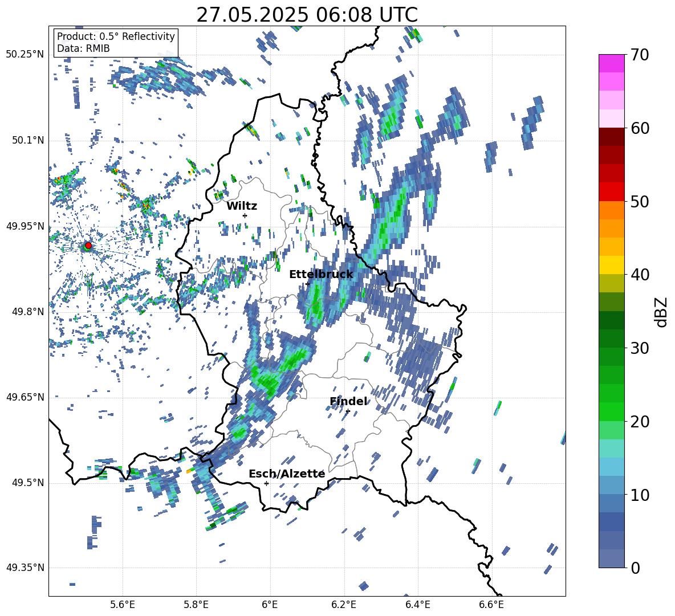Screen dimensions: 675x616
Task: Click the 49.5°N latitude label
Action: (x=27, y=482)
